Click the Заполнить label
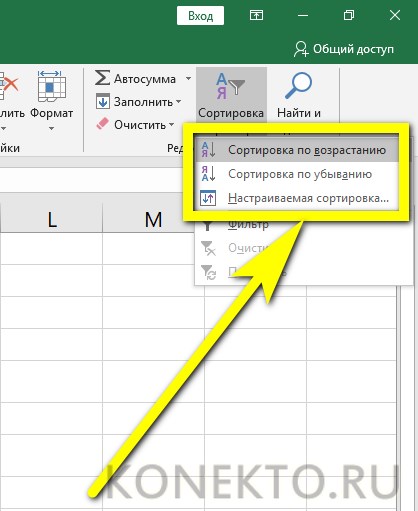418x511 pixels. 143,102
